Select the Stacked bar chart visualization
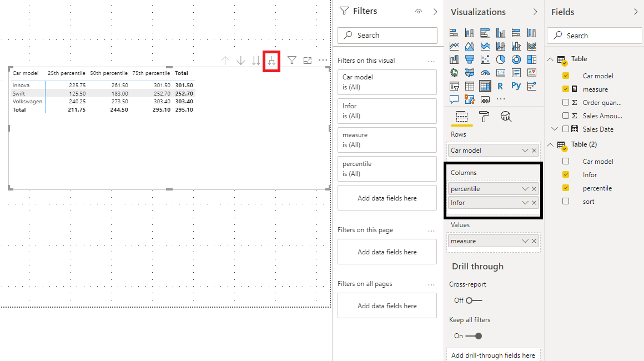The width and height of the screenshot is (644, 361). click(x=454, y=33)
